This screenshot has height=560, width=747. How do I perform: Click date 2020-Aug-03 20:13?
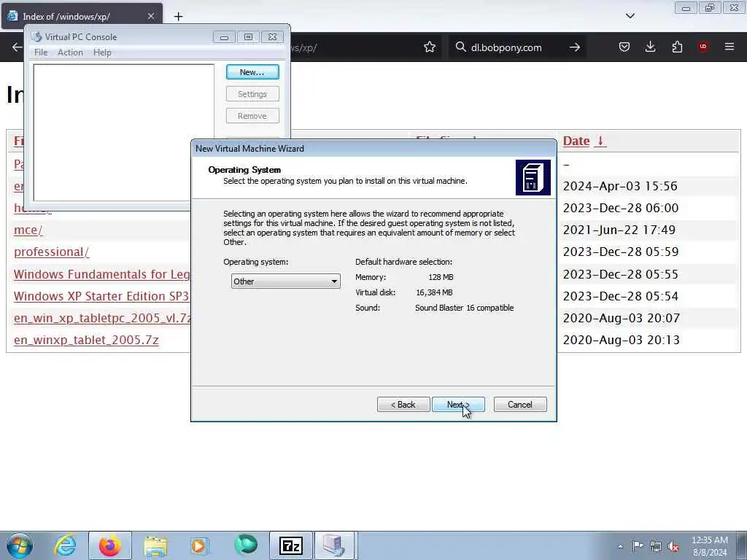pos(622,340)
